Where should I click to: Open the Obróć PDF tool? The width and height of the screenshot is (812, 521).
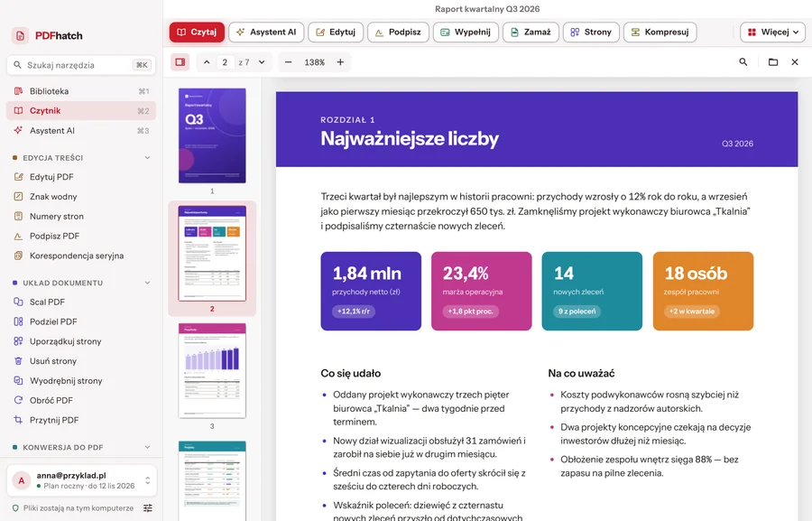[81, 400]
